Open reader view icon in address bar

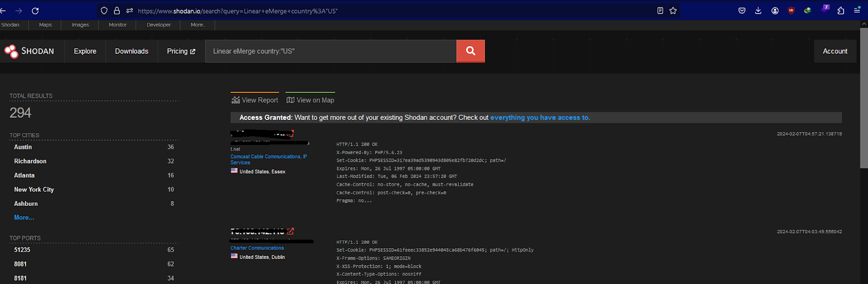[x=660, y=11]
